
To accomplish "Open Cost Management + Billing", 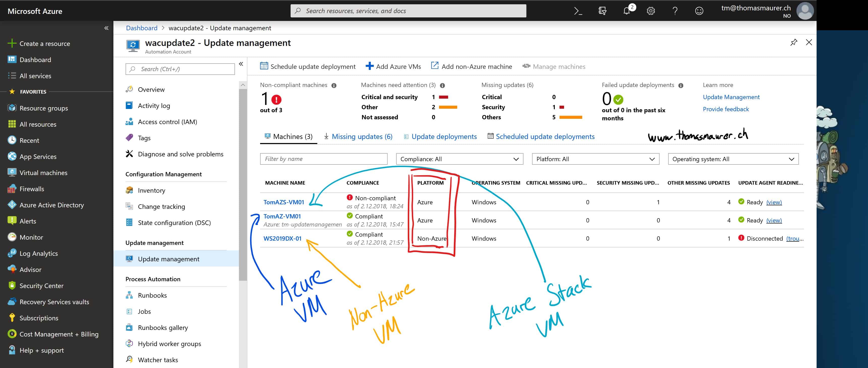I will [x=59, y=334].
